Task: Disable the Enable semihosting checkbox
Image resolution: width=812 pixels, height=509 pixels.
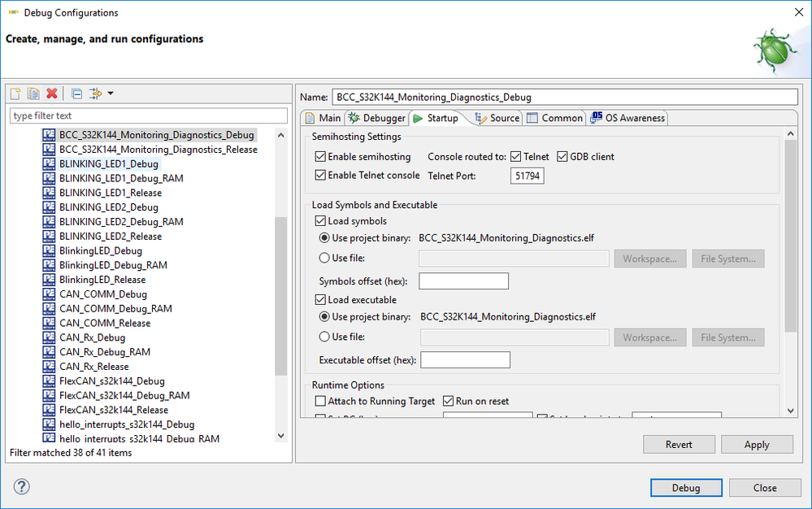Action: click(x=319, y=157)
